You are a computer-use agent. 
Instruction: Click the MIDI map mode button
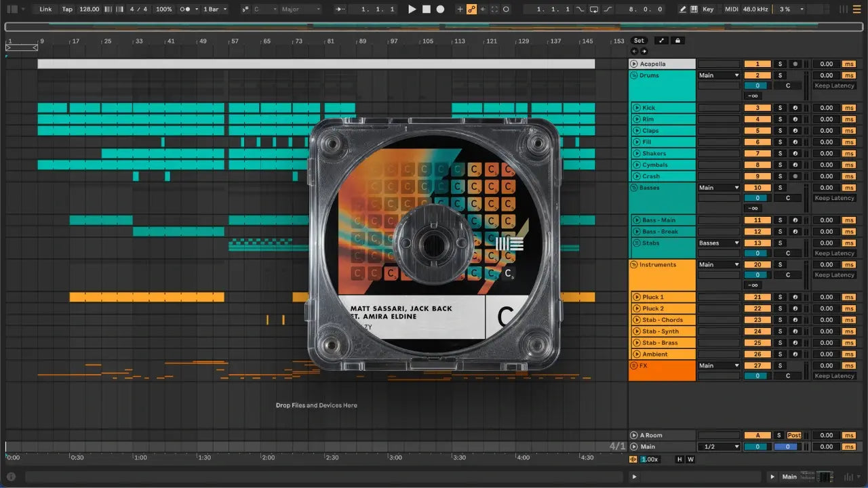point(731,9)
